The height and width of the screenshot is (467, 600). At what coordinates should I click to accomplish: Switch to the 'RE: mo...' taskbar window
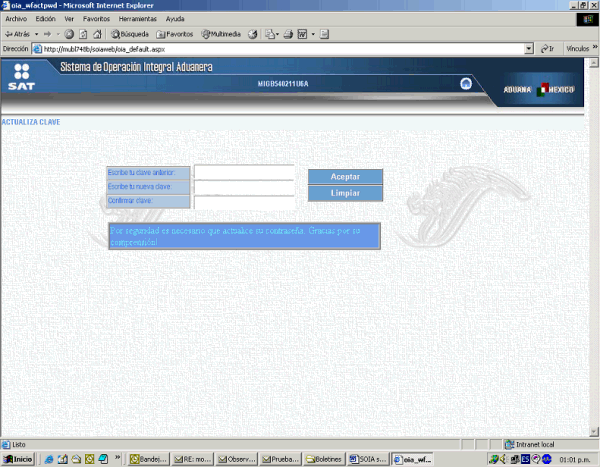coord(192,459)
